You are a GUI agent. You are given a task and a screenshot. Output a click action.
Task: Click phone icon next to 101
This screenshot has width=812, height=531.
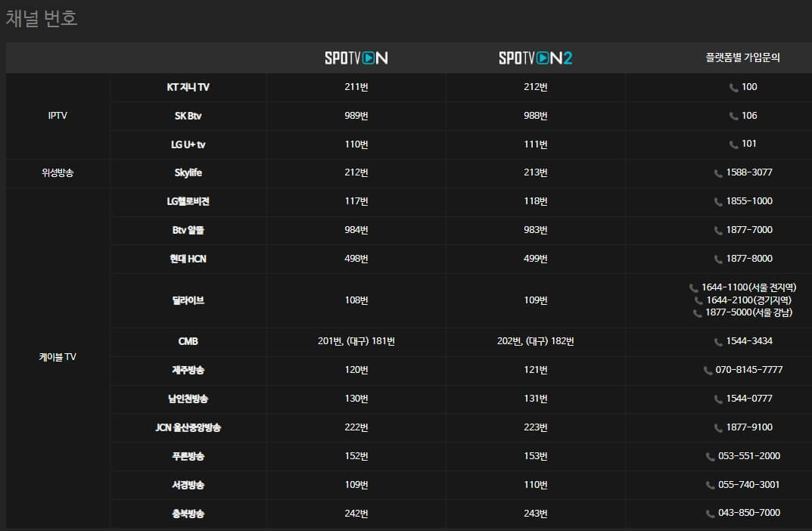click(734, 144)
